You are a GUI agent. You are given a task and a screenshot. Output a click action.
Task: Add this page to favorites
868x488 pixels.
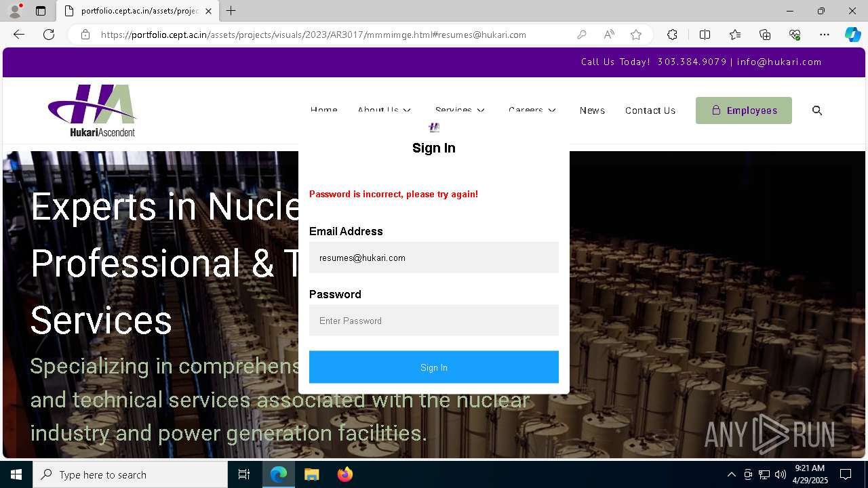tap(636, 35)
